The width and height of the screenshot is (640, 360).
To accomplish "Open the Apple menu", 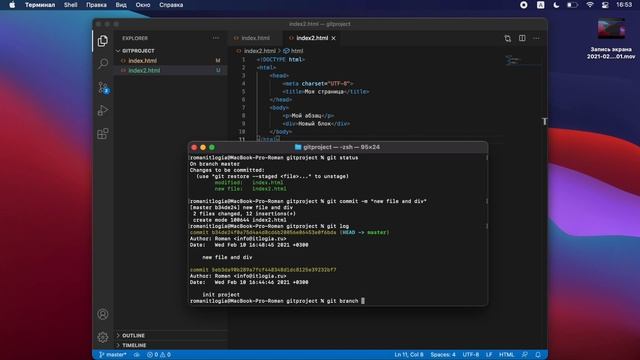I will point(12,5).
